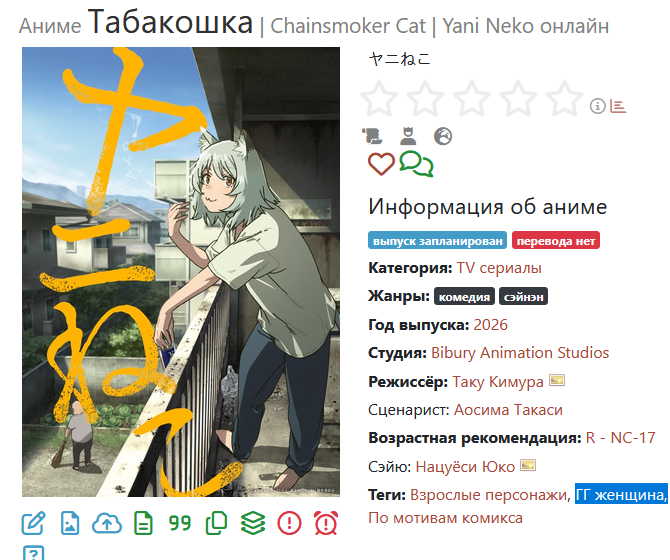The width and height of the screenshot is (670, 560).
Task: Click the blue pencil edit icon
Action: point(33,523)
